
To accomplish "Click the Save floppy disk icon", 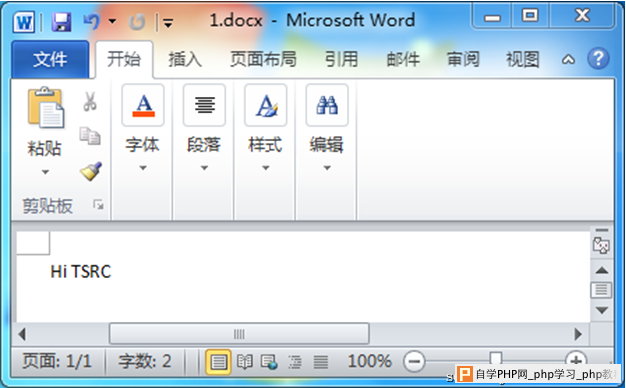I will click(x=61, y=22).
